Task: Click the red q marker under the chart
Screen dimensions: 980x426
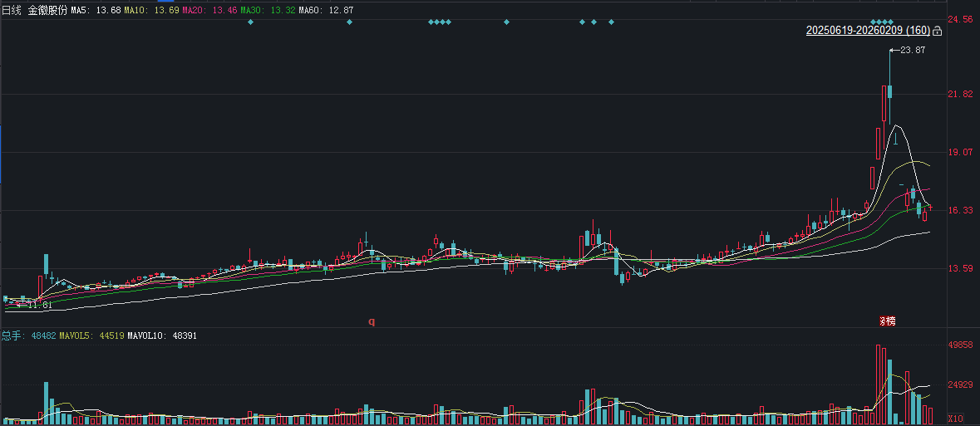Action: [372, 321]
